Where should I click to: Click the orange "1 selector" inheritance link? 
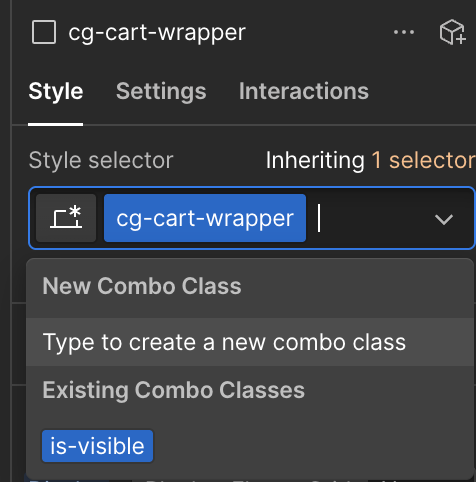423,160
